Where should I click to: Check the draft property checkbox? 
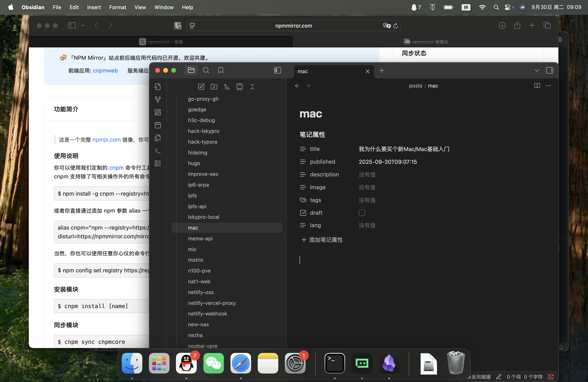point(362,213)
